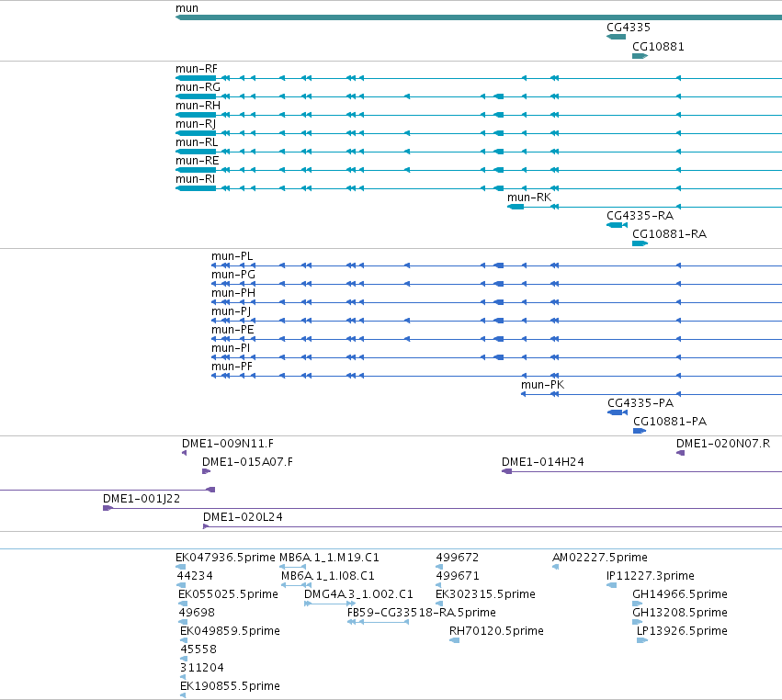Click the EK047936.5prime EST label
The width and height of the screenshot is (782, 700).
225,557
